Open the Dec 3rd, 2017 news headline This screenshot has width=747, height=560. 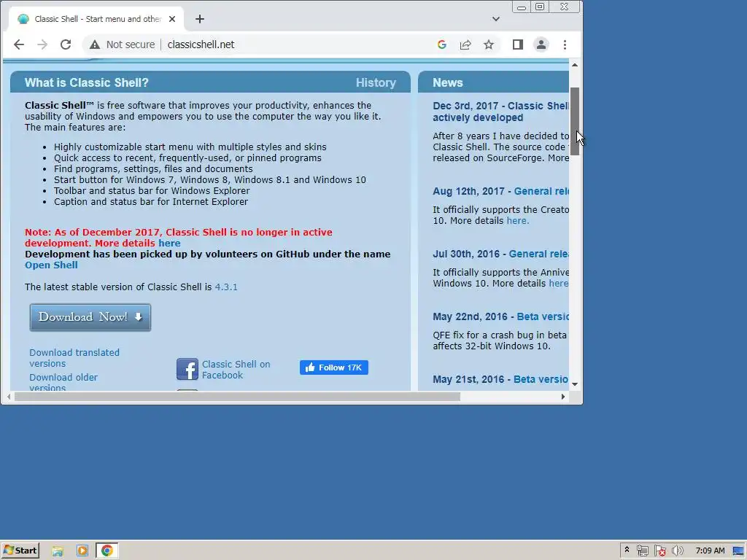tap(500, 112)
